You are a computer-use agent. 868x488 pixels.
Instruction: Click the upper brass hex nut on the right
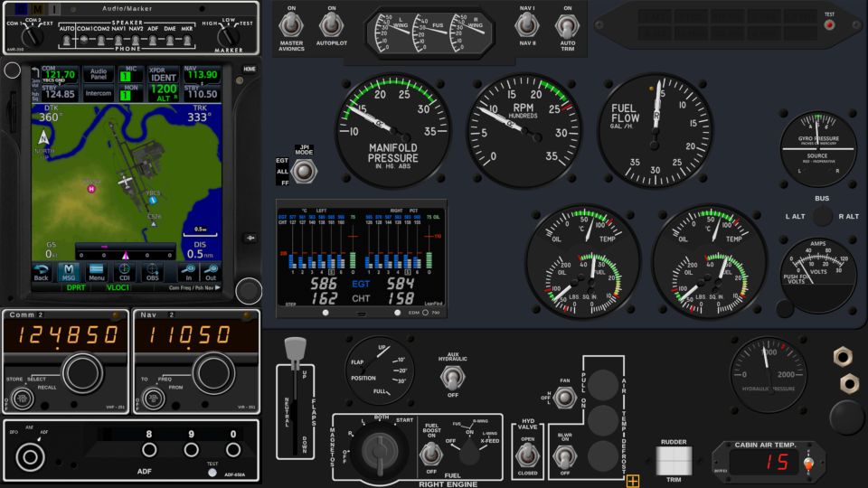point(843,357)
